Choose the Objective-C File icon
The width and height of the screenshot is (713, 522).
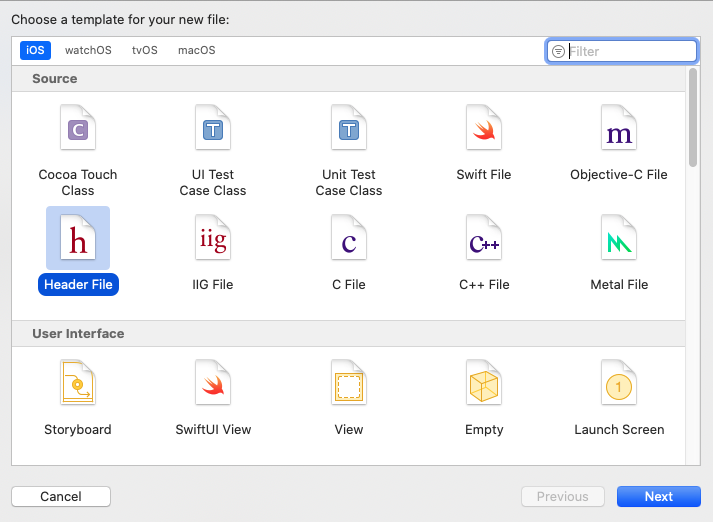619,127
